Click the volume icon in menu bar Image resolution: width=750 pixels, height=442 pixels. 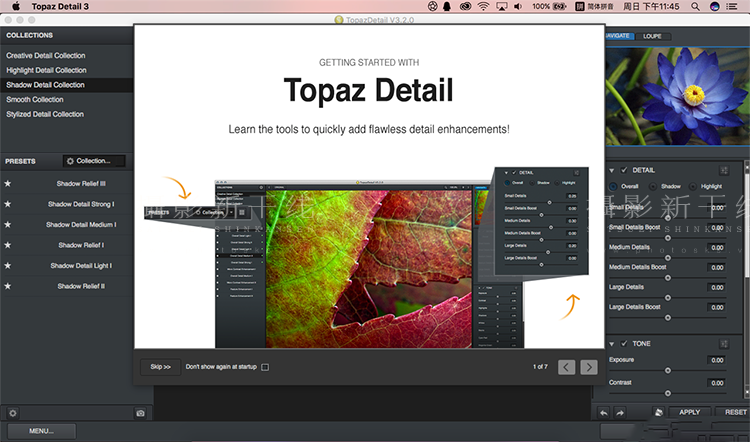coord(518,6)
